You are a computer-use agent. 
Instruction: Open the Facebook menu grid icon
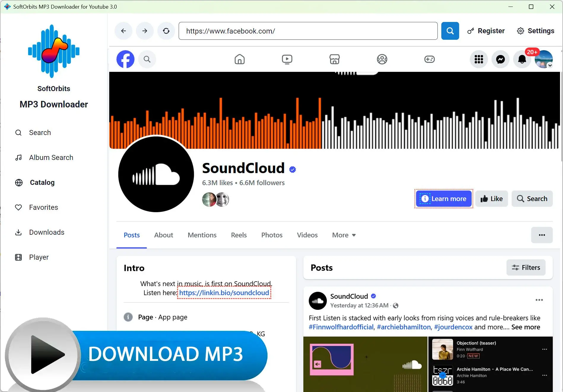pos(479,59)
